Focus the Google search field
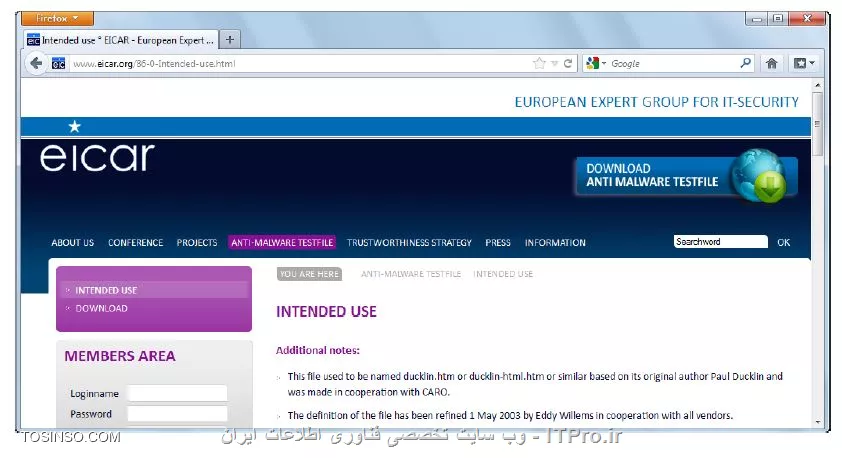 tap(673, 63)
